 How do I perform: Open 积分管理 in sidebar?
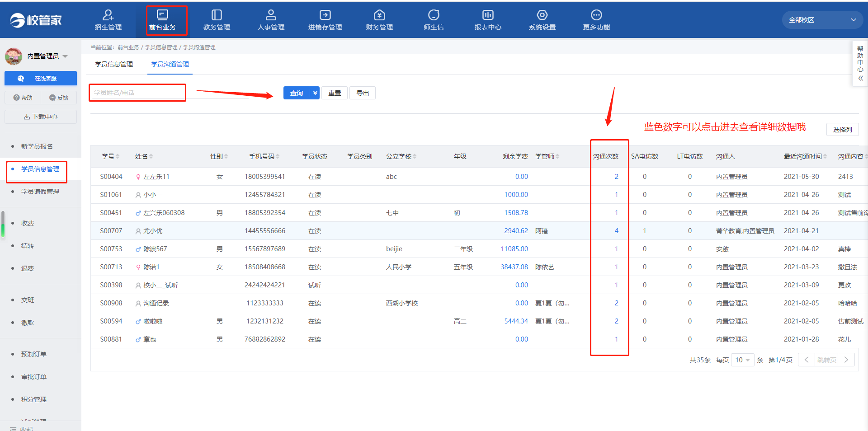point(34,399)
